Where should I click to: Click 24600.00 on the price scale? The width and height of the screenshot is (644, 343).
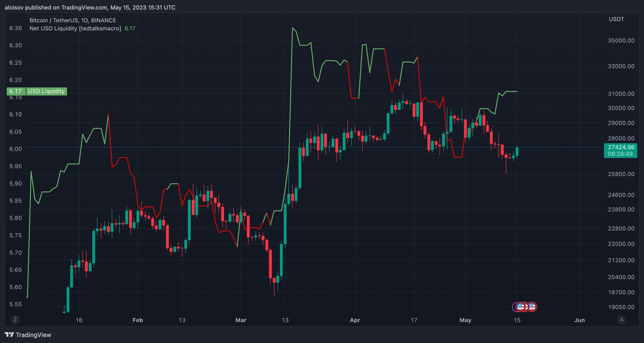(621, 195)
